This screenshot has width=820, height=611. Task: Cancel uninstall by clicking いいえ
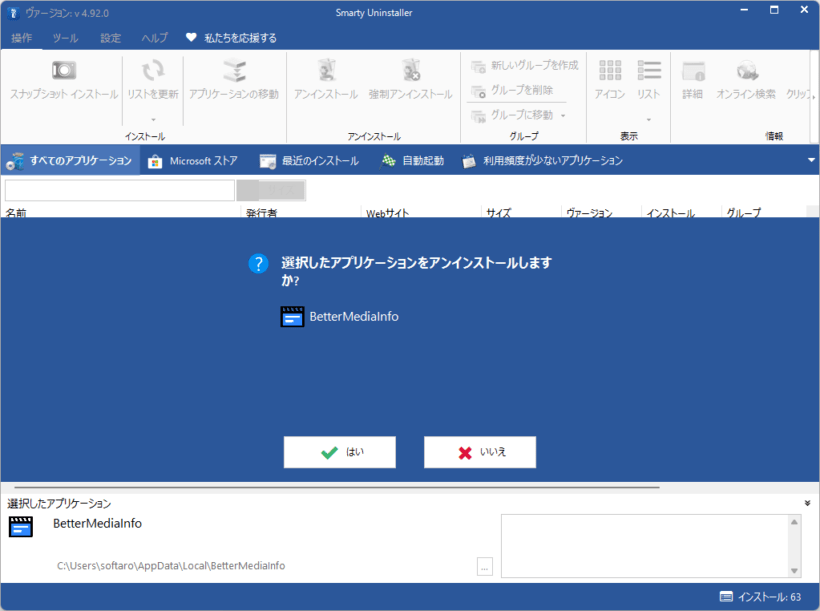pos(480,452)
